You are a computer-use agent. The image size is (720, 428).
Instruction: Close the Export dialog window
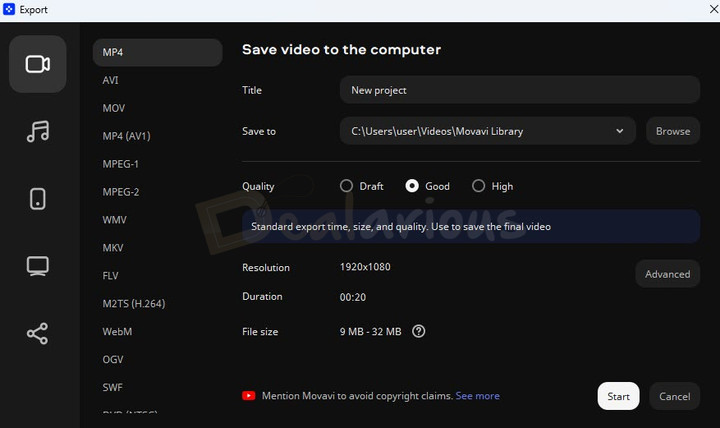(x=714, y=9)
